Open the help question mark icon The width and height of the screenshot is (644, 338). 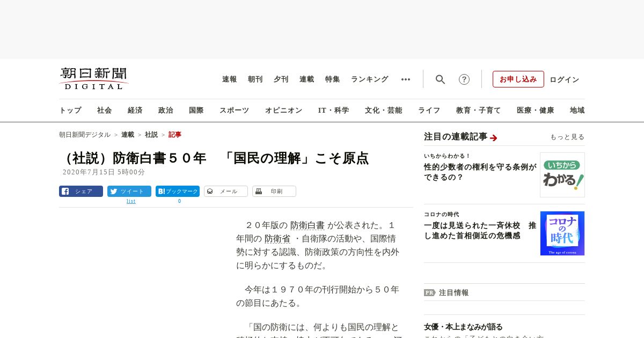(x=464, y=79)
